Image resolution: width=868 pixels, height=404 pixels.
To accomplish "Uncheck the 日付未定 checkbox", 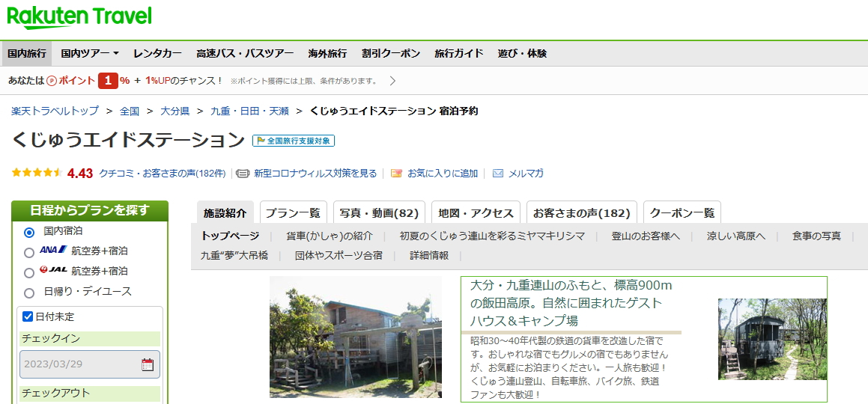I will tap(28, 316).
